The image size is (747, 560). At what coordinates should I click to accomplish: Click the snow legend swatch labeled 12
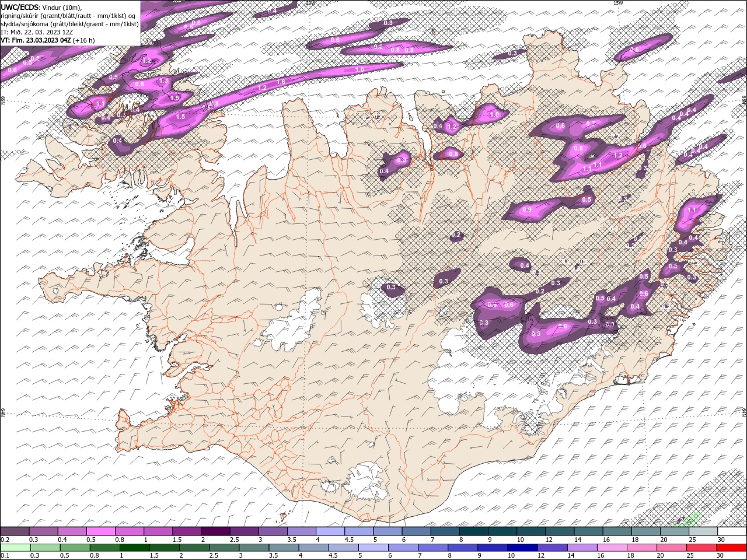pos(558,531)
